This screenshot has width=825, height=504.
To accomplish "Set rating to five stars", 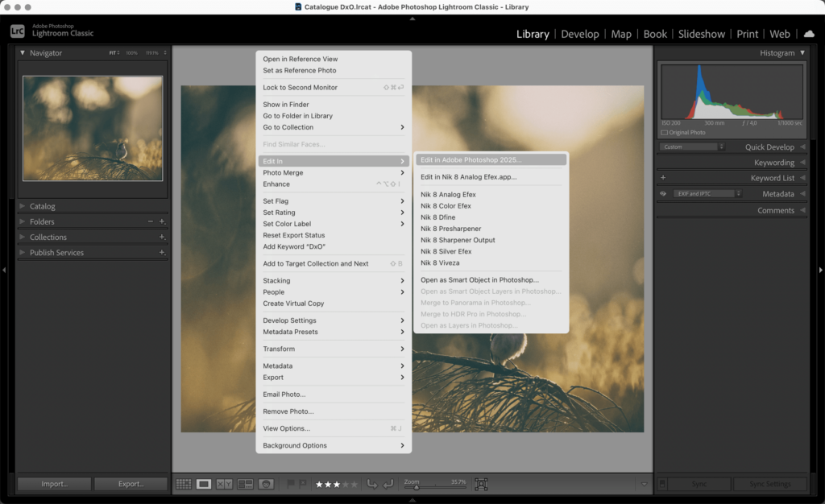I will [x=354, y=485].
